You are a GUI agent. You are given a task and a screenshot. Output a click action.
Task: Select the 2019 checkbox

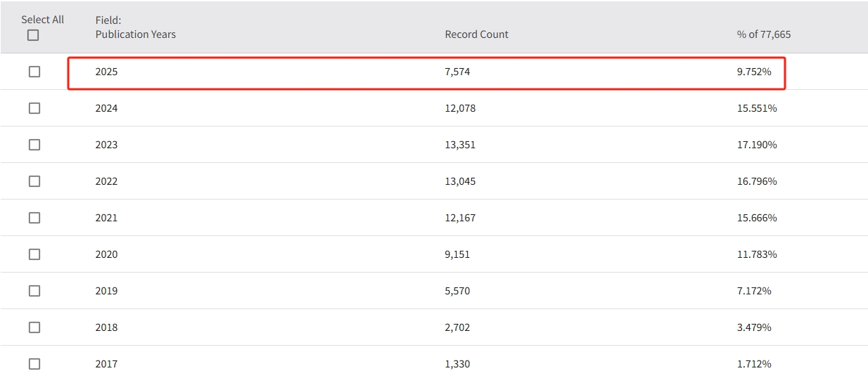[34, 291]
